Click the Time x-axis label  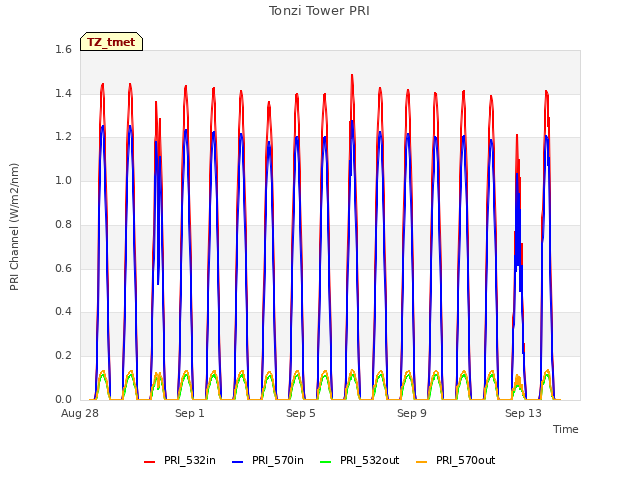(x=565, y=429)
